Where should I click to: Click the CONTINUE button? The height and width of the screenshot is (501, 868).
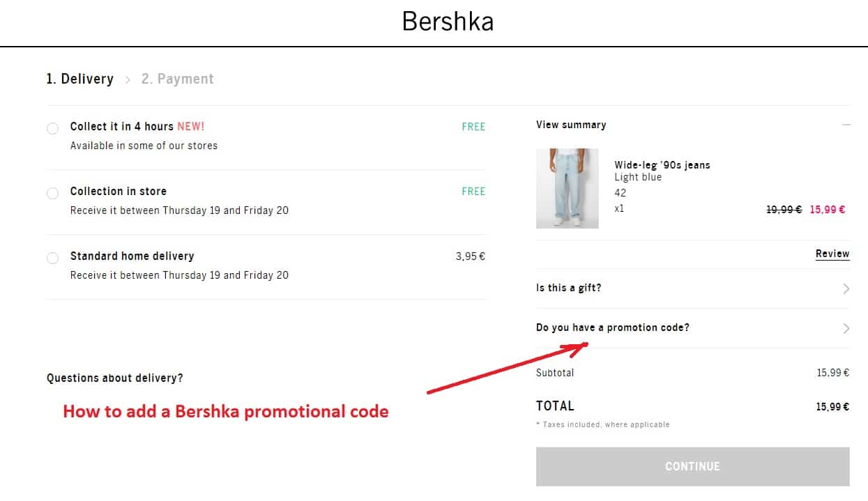point(692,466)
